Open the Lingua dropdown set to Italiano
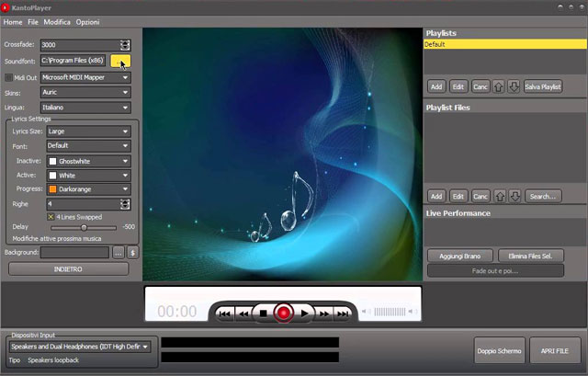The width and height of the screenshot is (588, 376). [85, 107]
